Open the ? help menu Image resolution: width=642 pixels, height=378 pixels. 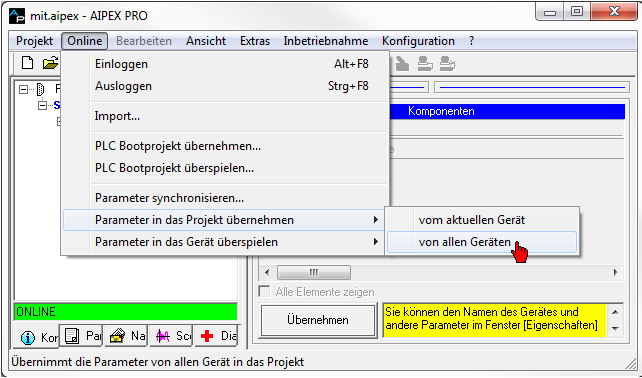[471, 41]
